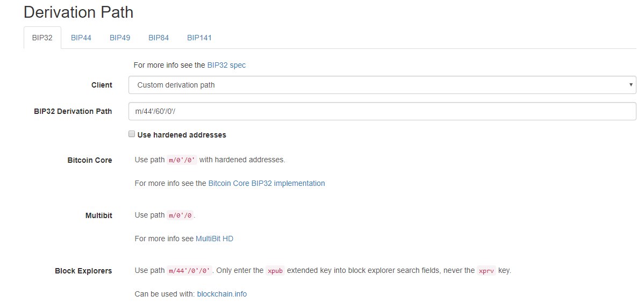Click the Multibit m/0'/0 code path
The height and width of the screenshot is (303, 644).
[x=180, y=215]
